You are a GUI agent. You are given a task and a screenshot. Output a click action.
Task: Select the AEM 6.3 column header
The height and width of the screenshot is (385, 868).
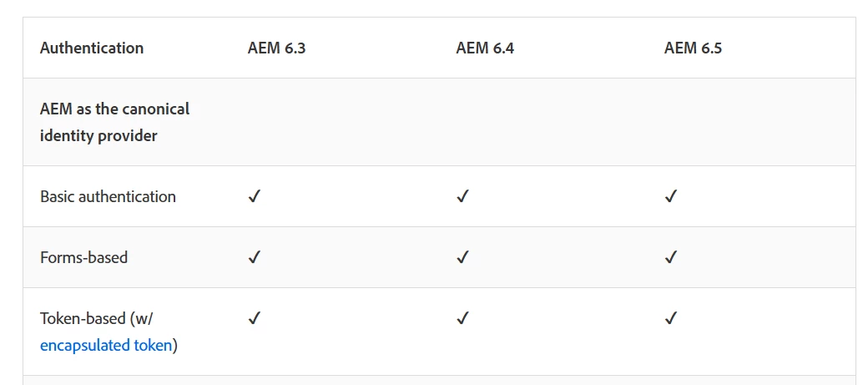(x=276, y=48)
